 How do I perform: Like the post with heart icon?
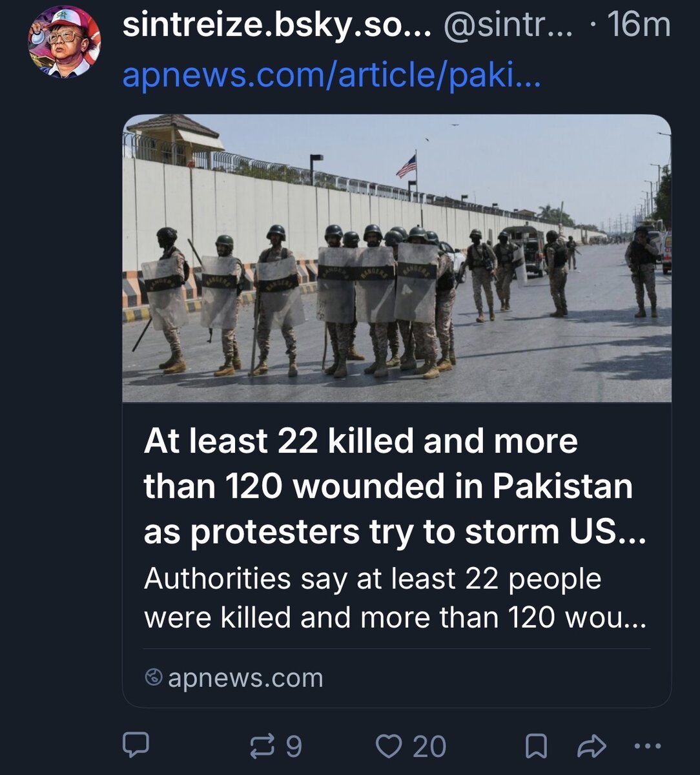tap(389, 747)
